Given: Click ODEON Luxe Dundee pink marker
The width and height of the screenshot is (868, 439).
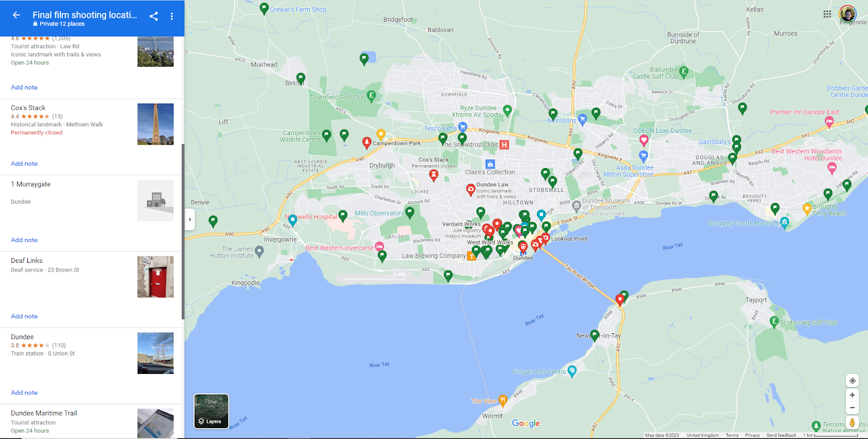Looking at the screenshot, I should coord(644,141).
